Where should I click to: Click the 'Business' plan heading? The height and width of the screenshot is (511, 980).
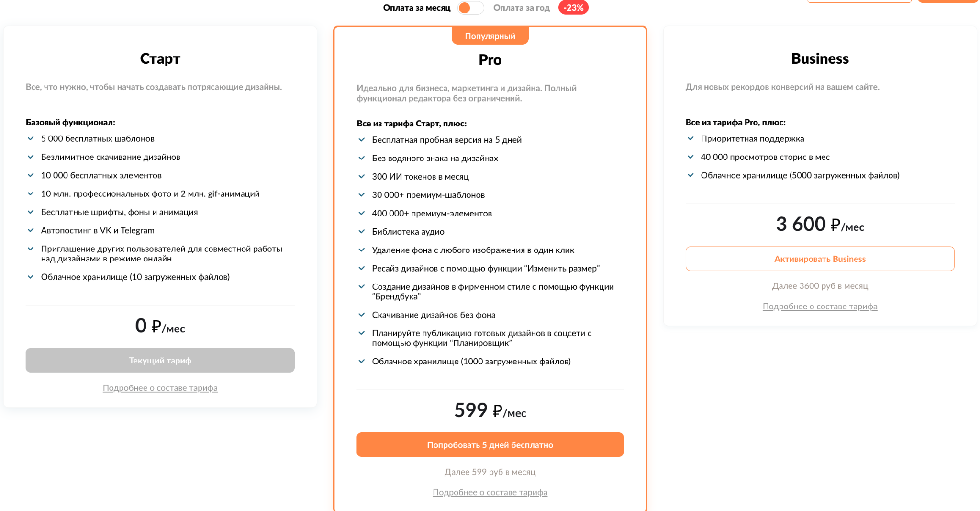(819, 58)
